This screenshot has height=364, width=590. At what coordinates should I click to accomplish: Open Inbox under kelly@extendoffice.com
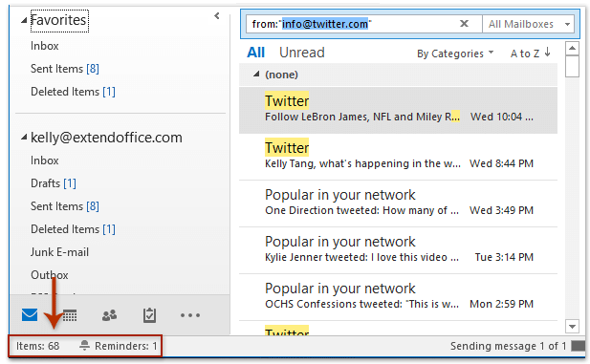pyautogui.click(x=44, y=161)
